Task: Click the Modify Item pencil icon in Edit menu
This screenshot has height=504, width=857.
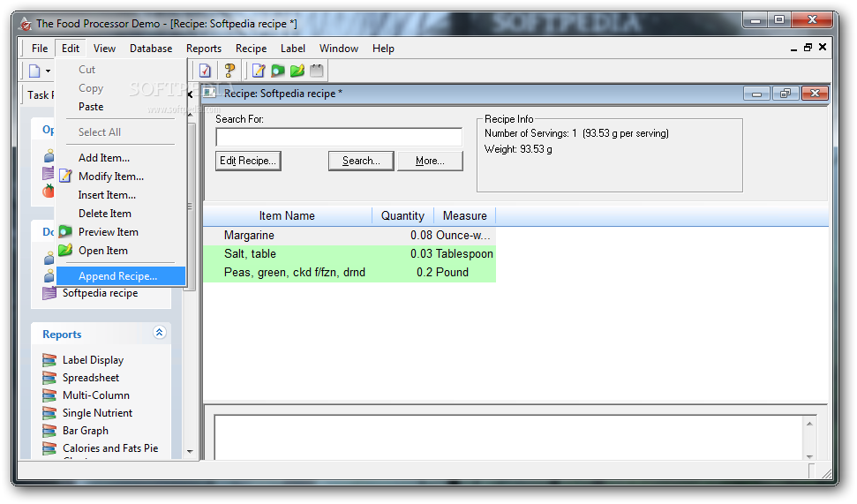Action: (65, 176)
